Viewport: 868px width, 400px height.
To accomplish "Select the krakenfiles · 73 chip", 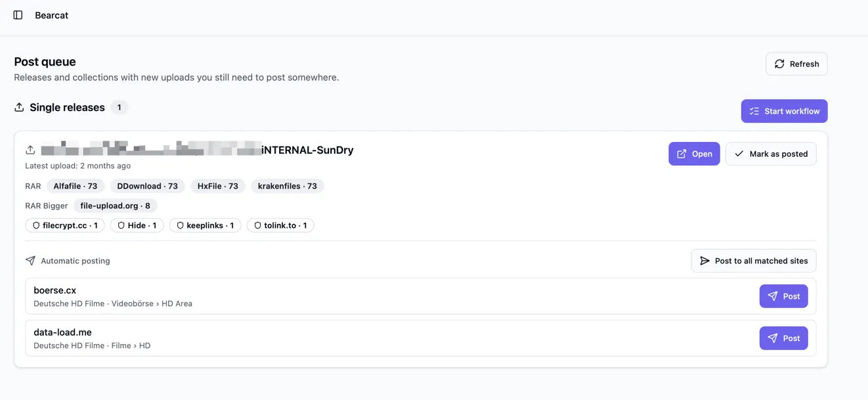I will coord(288,186).
